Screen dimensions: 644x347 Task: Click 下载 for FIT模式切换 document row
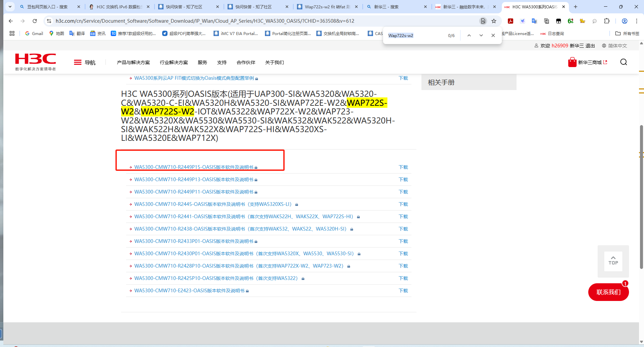click(x=403, y=78)
